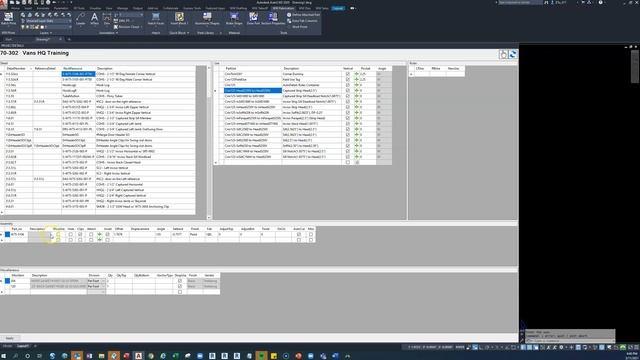Image resolution: width=640 pixels, height=360 pixels.
Task: Toggle Match checkbox in Assembly 8075-0104 row
Action: click(91, 235)
